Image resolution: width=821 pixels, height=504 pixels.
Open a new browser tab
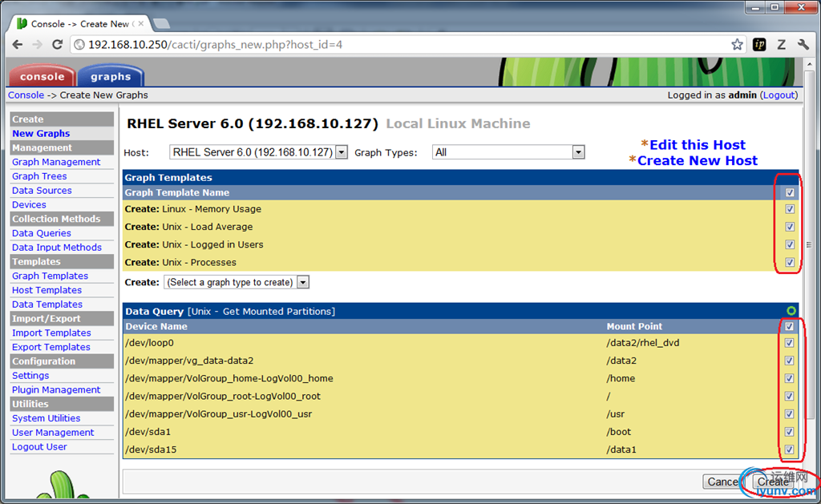(161, 23)
